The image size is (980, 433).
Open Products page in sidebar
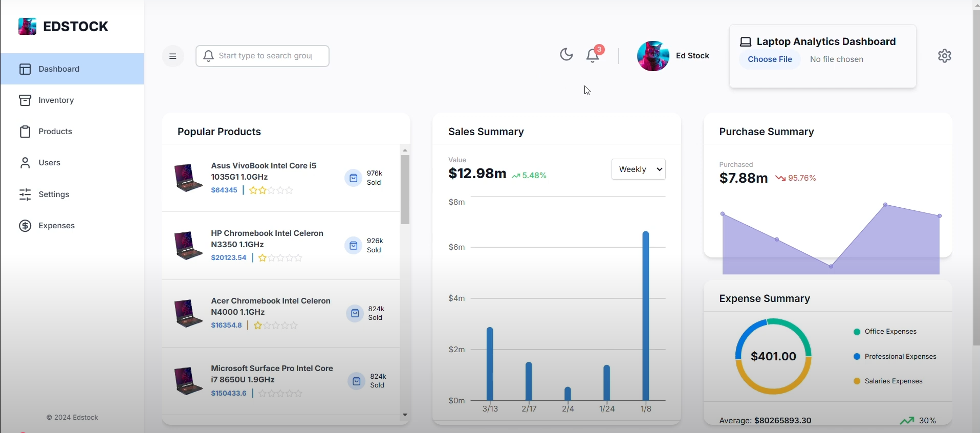click(x=72, y=132)
